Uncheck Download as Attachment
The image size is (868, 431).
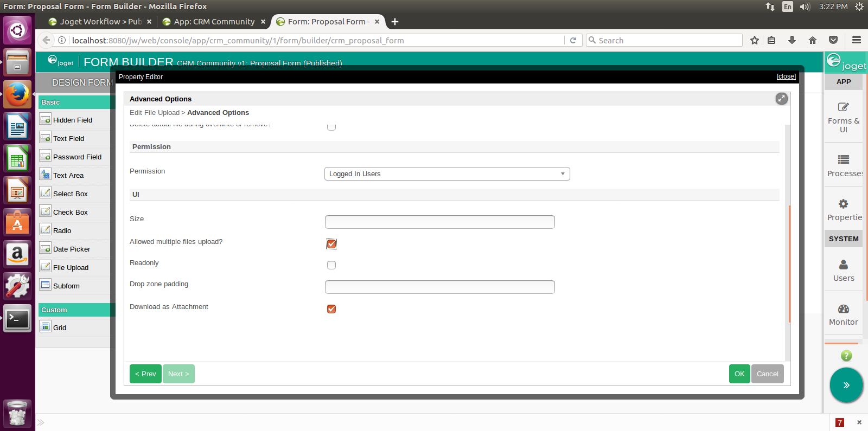[x=331, y=309]
